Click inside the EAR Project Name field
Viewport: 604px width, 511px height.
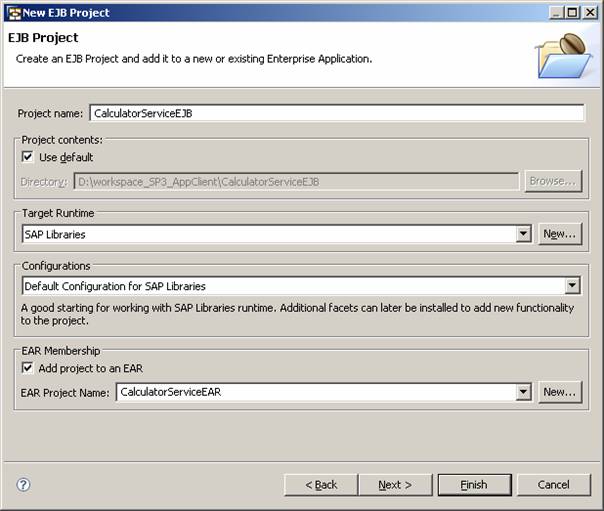click(315, 392)
